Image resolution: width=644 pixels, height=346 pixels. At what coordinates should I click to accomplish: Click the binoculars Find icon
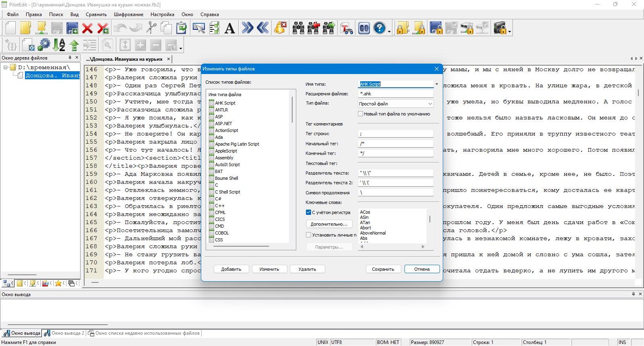pos(298,28)
